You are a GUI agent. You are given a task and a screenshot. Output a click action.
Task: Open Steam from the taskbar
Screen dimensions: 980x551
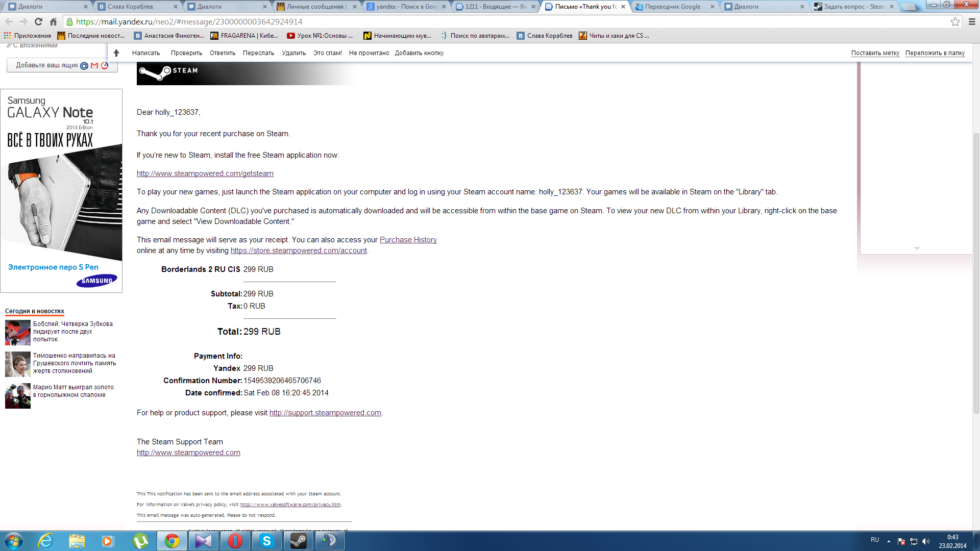point(299,541)
